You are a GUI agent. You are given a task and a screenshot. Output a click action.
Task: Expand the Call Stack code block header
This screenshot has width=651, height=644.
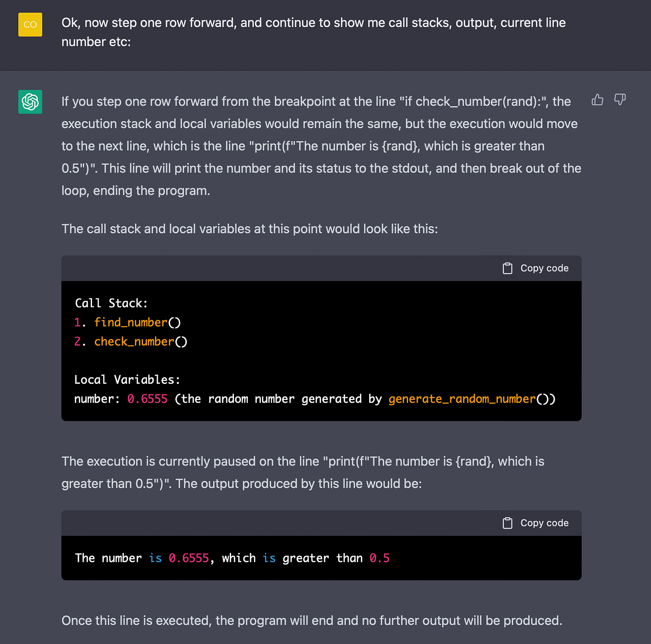[321, 268]
